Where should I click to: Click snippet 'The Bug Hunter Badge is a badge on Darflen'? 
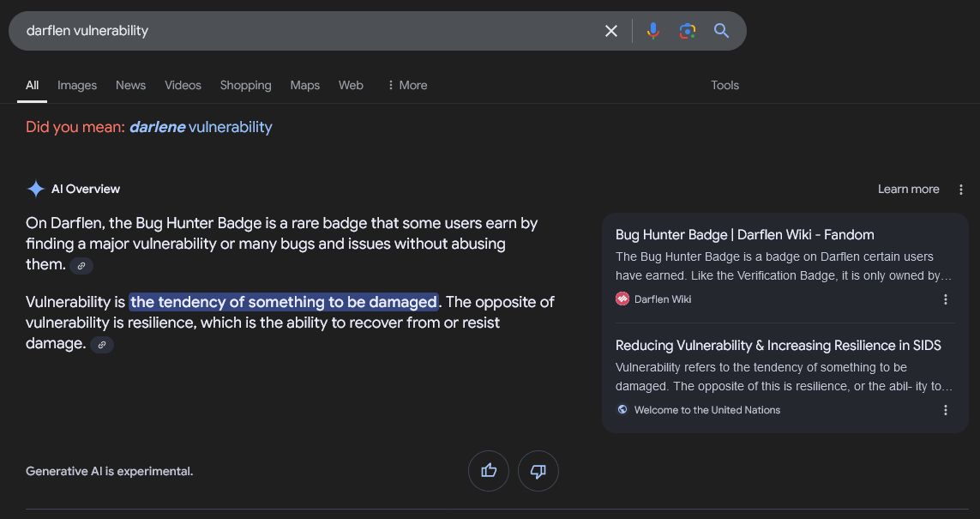click(783, 267)
